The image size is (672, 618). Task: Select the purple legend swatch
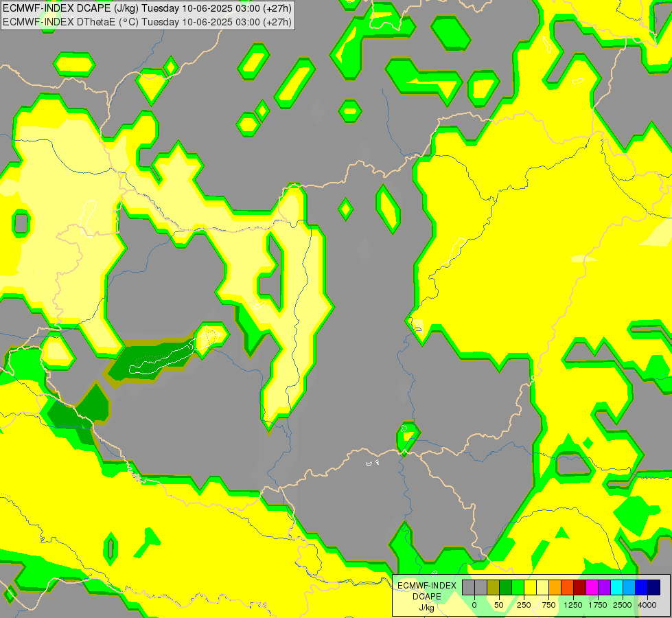tap(605, 588)
